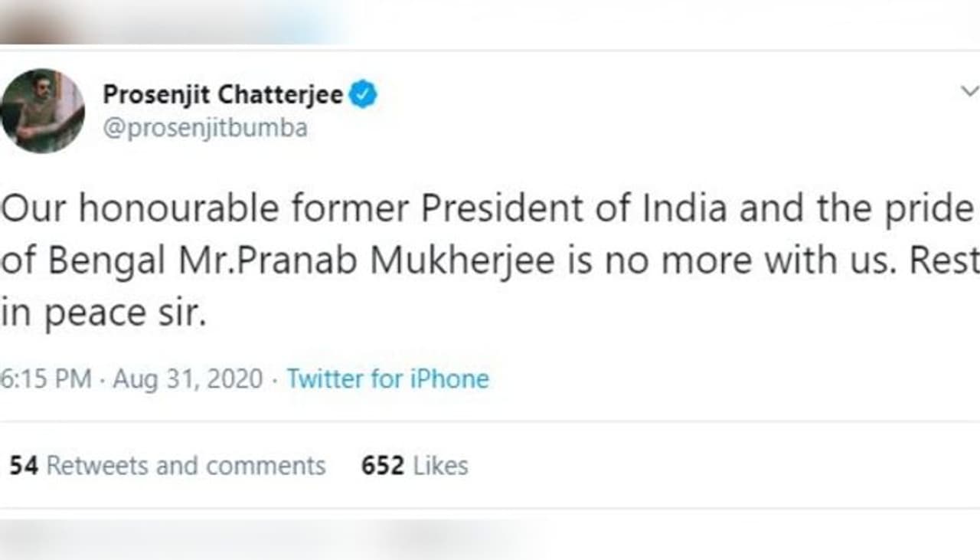
Task: Click the bold number 652
Action: [382, 466]
